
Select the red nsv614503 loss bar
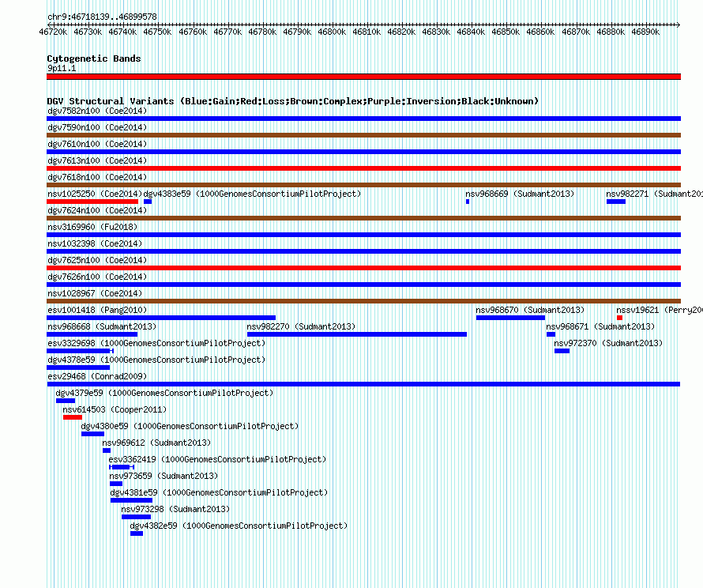[x=73, y=417]
